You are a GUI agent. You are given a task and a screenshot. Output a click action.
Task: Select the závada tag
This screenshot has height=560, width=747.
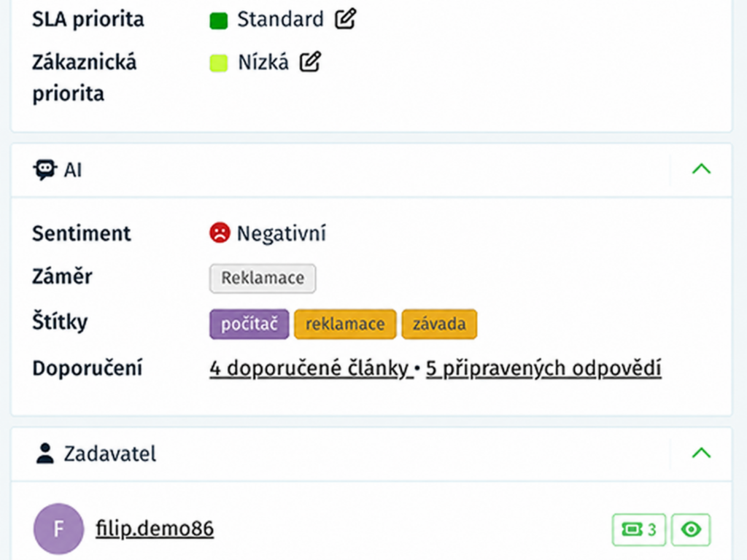(439, 324)
